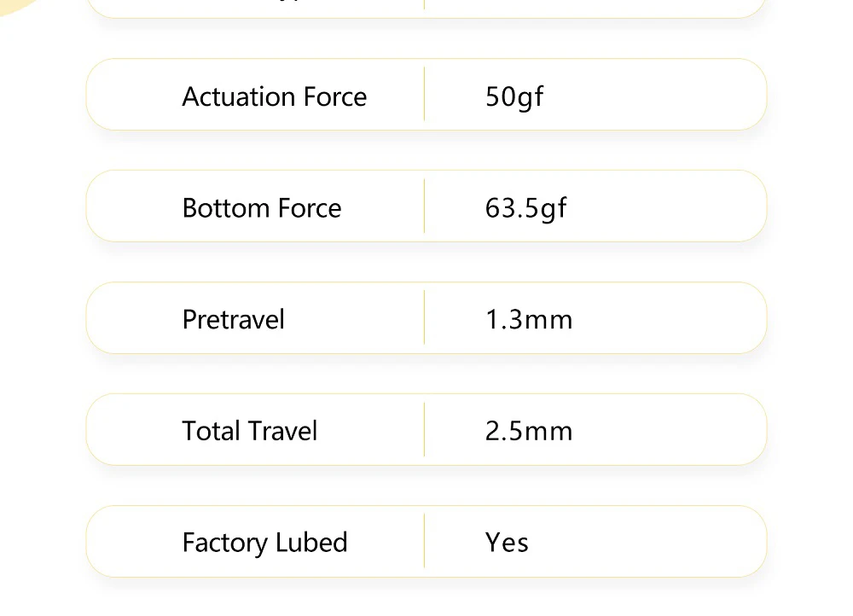Select the 1.3mm pretravel value
853x616 pixels.
(528, 320)
